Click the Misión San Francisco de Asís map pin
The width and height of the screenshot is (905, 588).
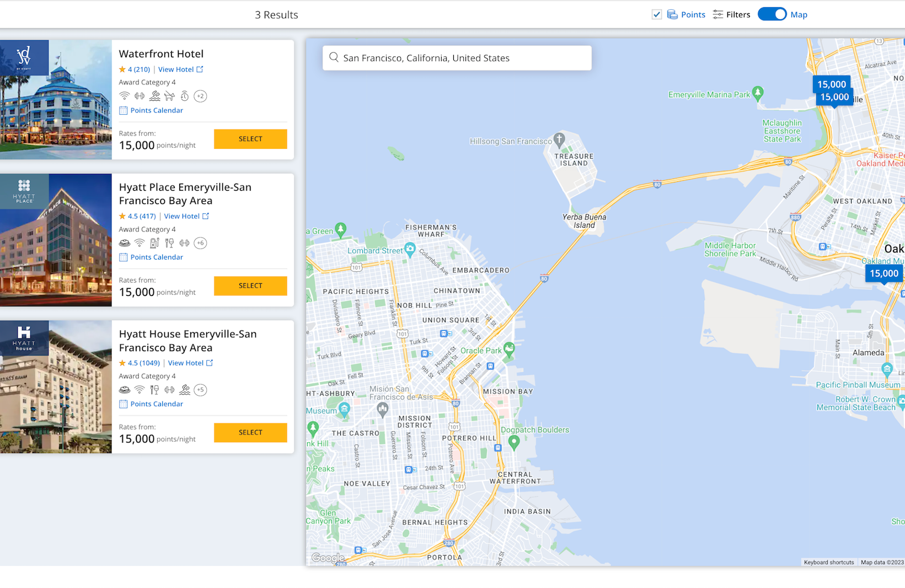382,409
